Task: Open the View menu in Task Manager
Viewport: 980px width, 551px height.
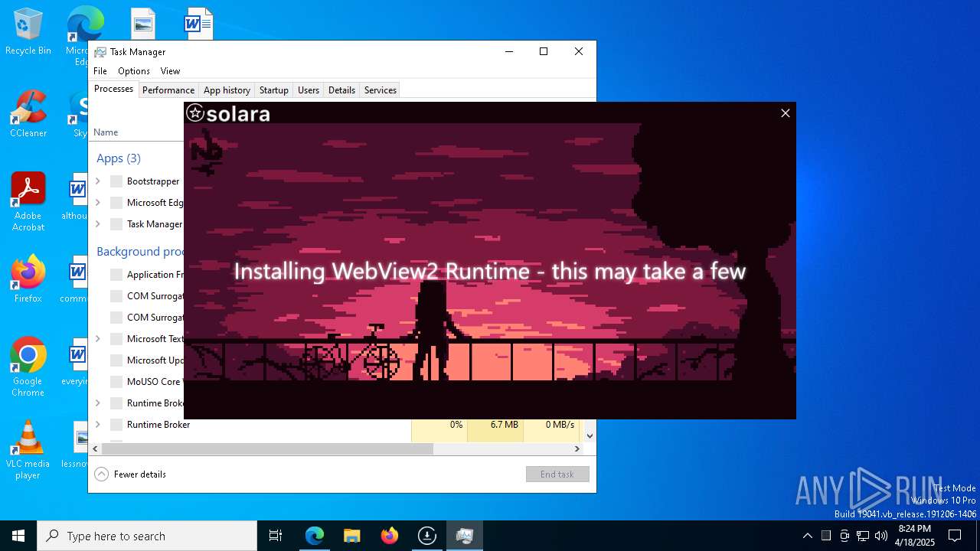Action: 170,70
